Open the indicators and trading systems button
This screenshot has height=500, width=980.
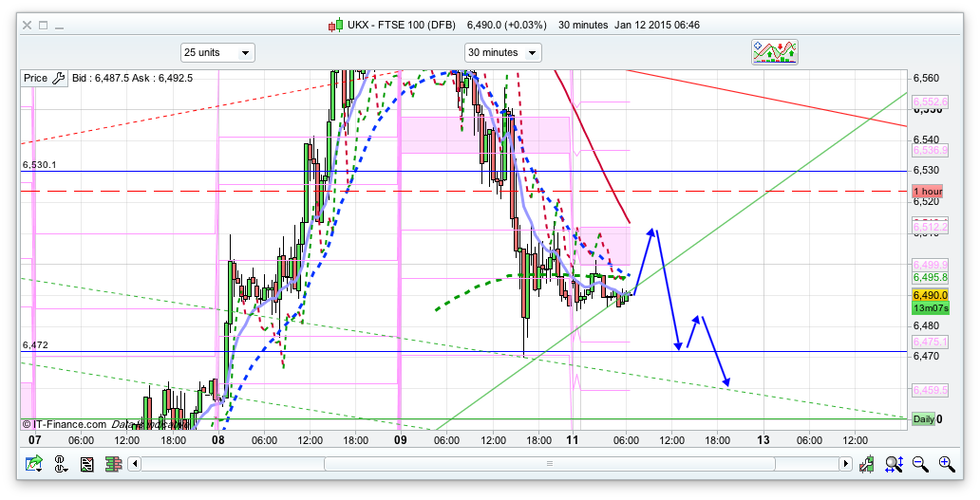pos(775,52)
